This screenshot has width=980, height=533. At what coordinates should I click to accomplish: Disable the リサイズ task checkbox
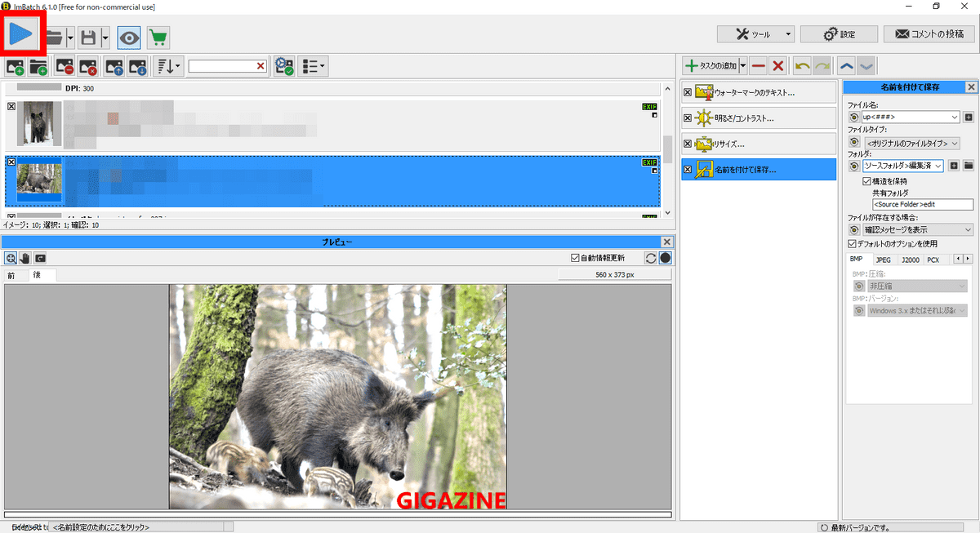(x=688, y=144)
